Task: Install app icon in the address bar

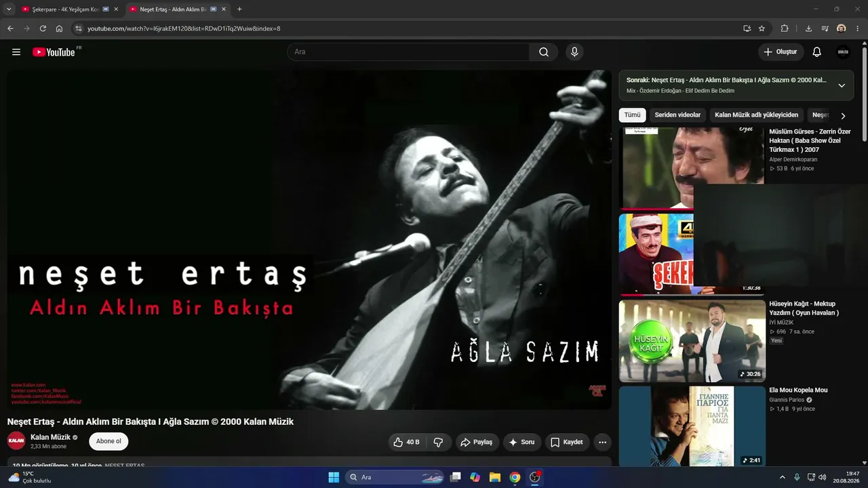Action: coord(747,28)
